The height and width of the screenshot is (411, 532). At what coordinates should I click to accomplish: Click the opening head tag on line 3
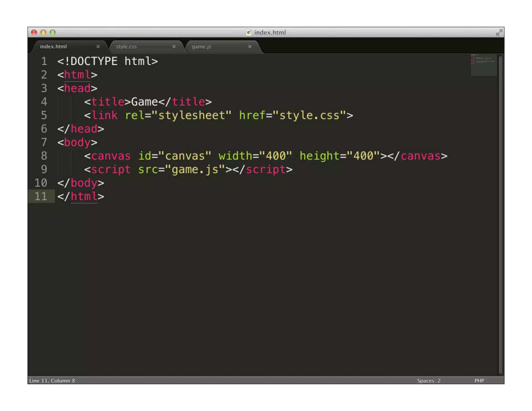pyautogui.click(x=77, y=88)
